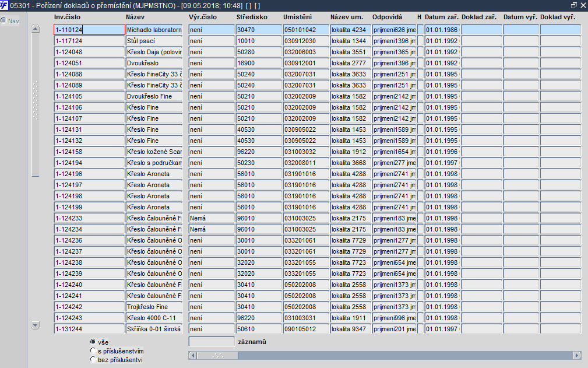Select inventory number 1-124243
Image resolution: width=588 pixels, height=368 pixels.
89,318
